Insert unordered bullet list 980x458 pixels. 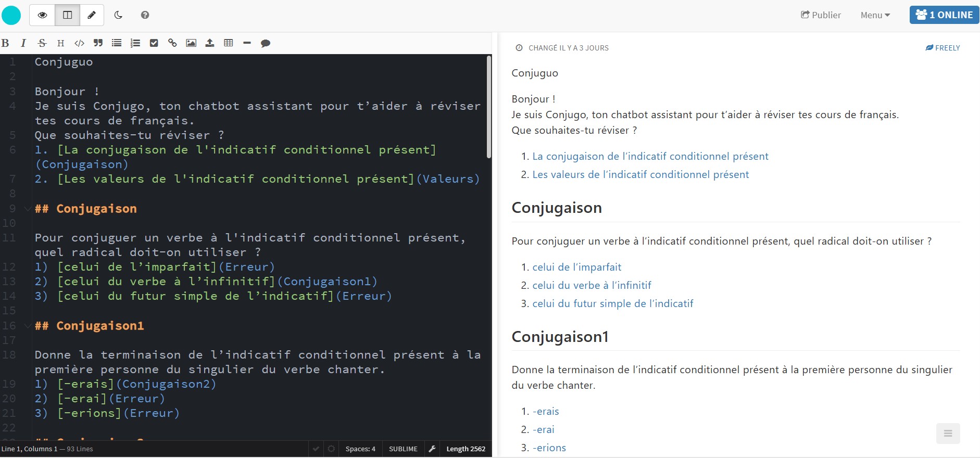coord(117,43)
